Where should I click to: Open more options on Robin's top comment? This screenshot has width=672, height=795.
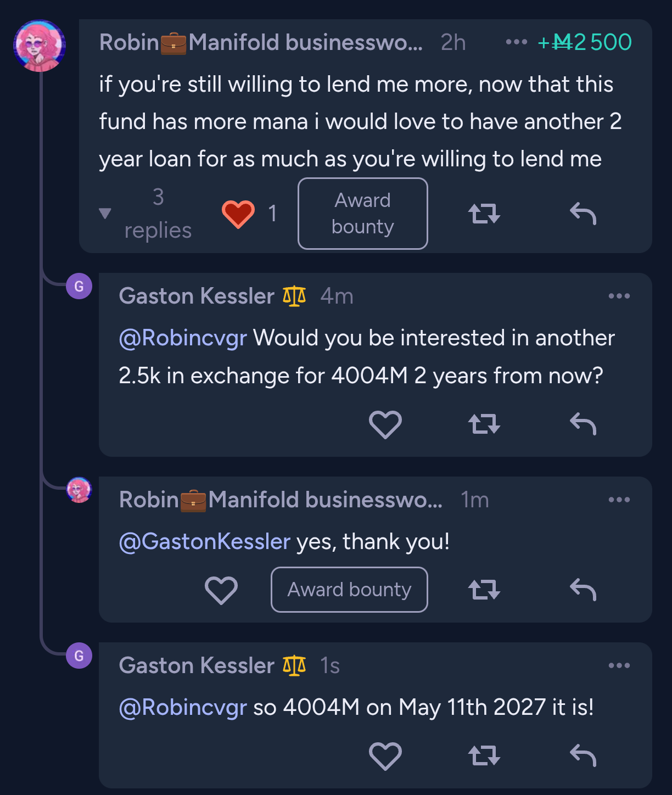pyautogui.click(x=516, y=42)
